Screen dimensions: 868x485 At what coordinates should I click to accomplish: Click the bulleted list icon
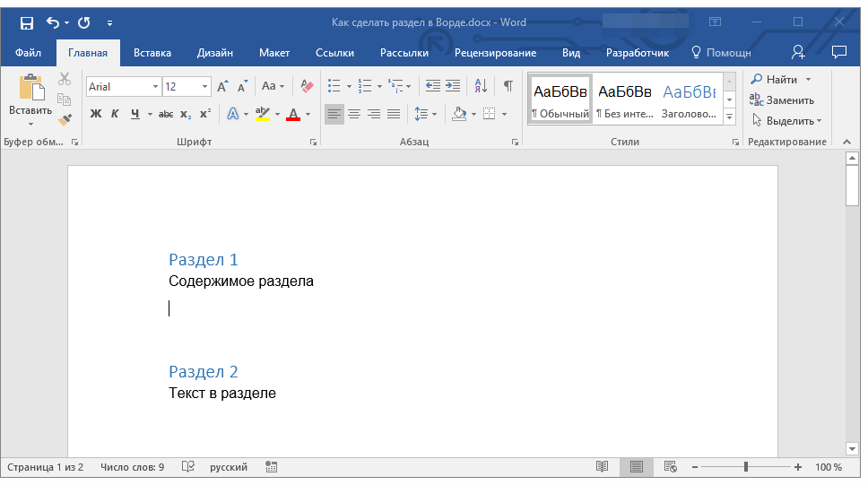tap(334, 86)
